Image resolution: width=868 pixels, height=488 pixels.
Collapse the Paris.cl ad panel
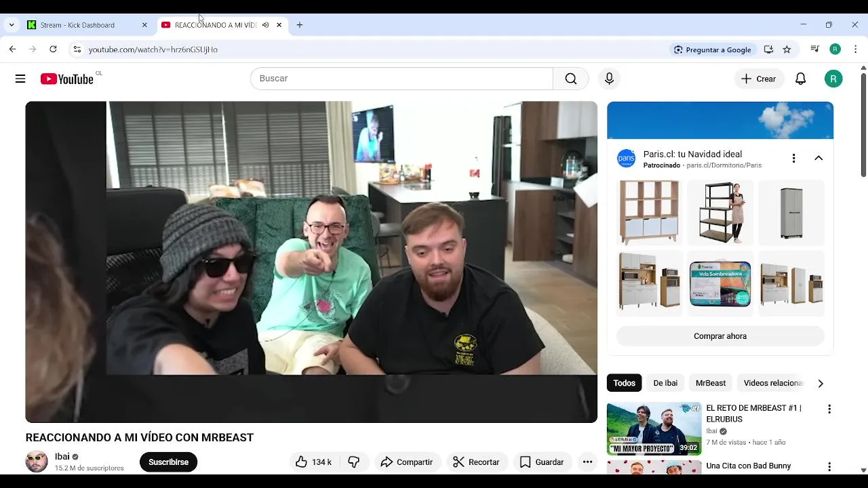coord(818,159)
